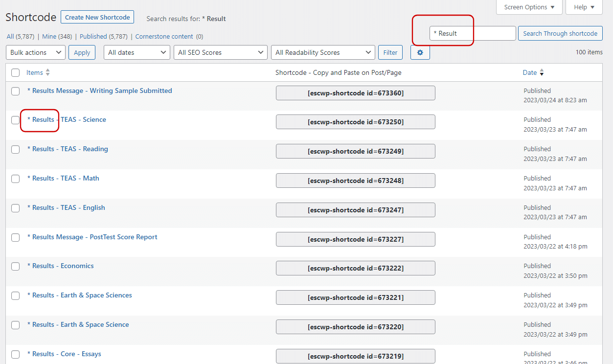Filter by Cornerstone content
This screenshot has height=364, width=613.
pos(169,36)
